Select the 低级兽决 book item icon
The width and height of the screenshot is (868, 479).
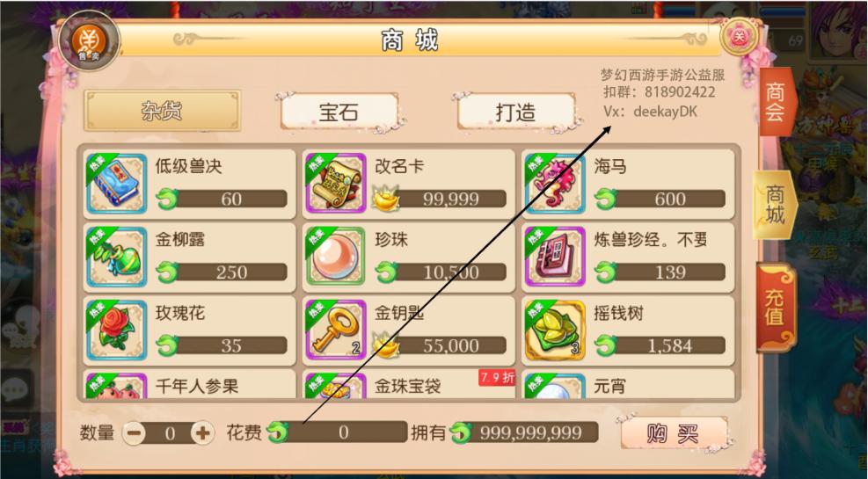tap(117, 184)
